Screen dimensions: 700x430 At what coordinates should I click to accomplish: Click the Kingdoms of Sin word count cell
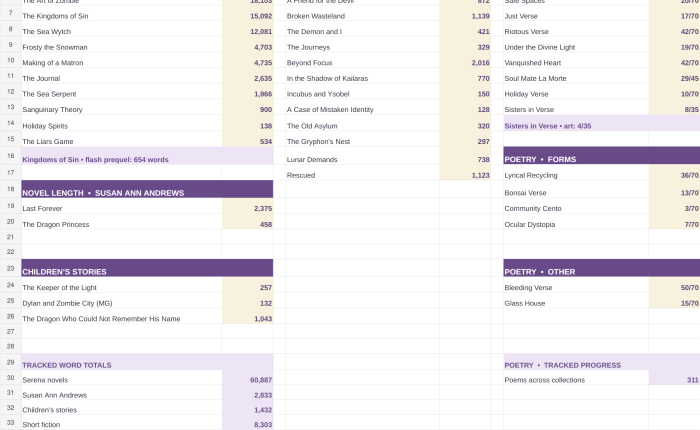click(x=248, y=16)
